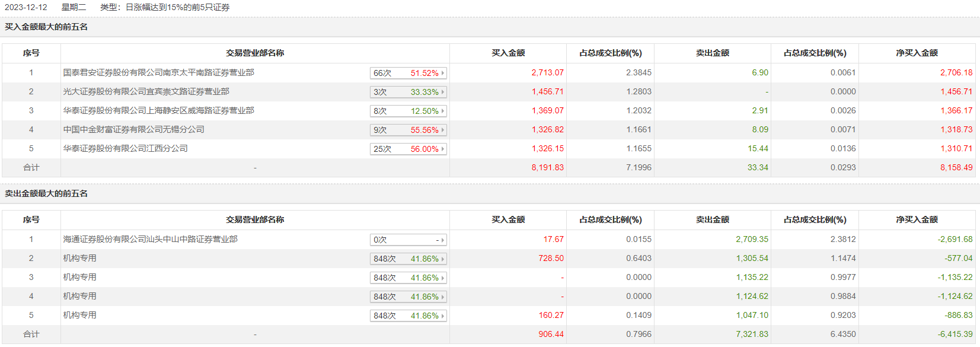
Task: Click 华泰证券股份有限公司江西分公司 link
Action: pos(126,148)
